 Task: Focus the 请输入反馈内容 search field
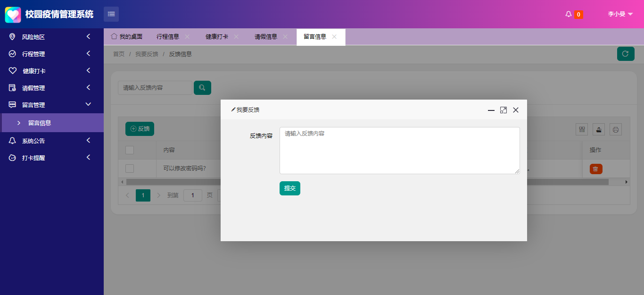click(x=155, y=88)
